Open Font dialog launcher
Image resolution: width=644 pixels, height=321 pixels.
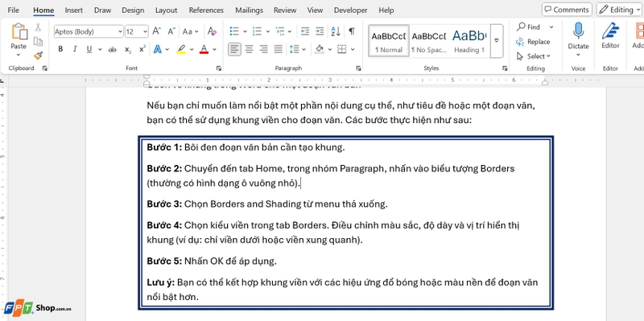219,68
